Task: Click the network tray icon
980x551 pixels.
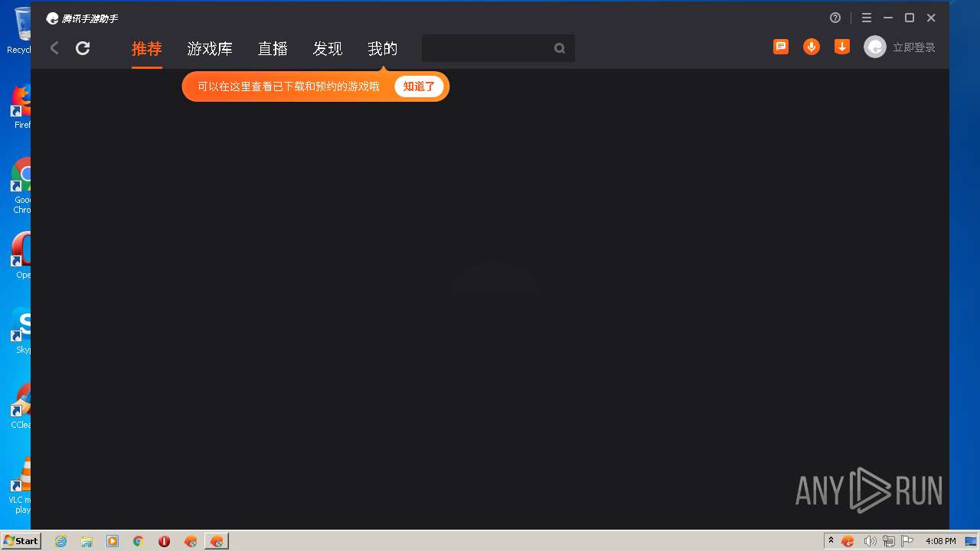Action: point(889,541)
